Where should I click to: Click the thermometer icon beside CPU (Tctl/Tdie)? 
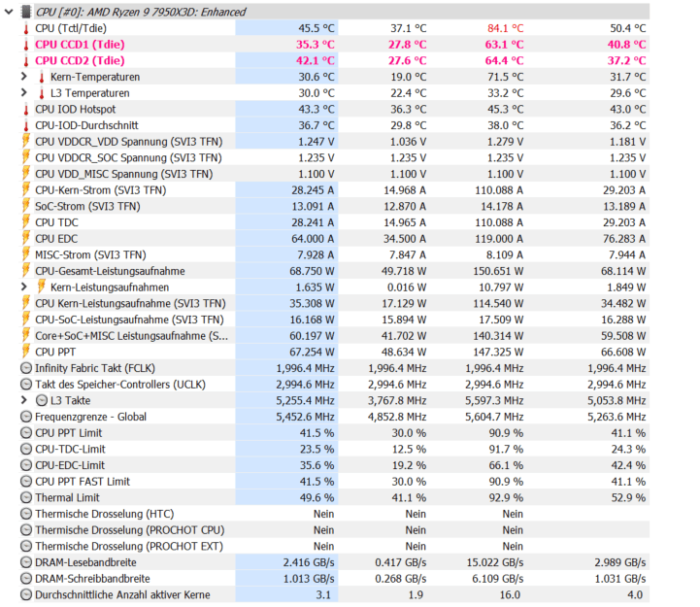click(26, 28)
